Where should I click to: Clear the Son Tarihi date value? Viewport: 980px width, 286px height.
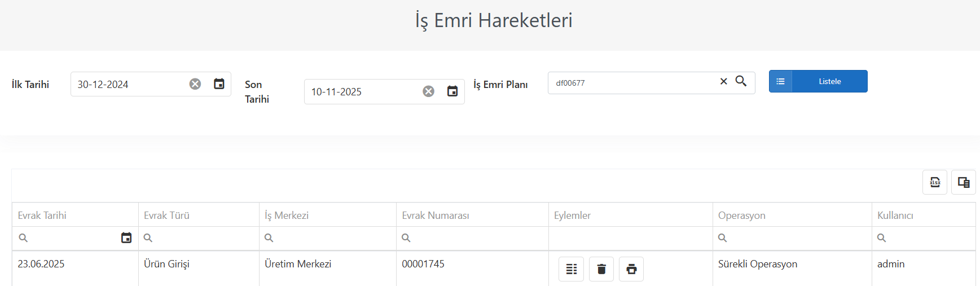click(429, 91)
